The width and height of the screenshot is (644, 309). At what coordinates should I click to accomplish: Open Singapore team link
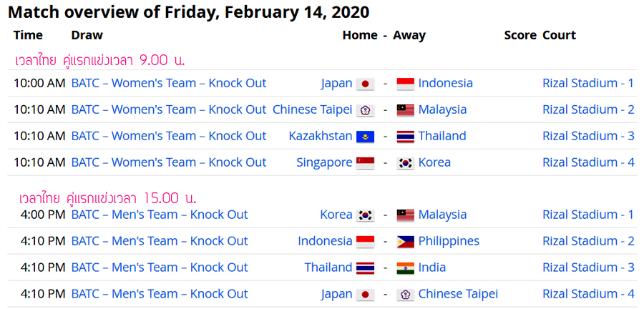(x=324, y=162)
